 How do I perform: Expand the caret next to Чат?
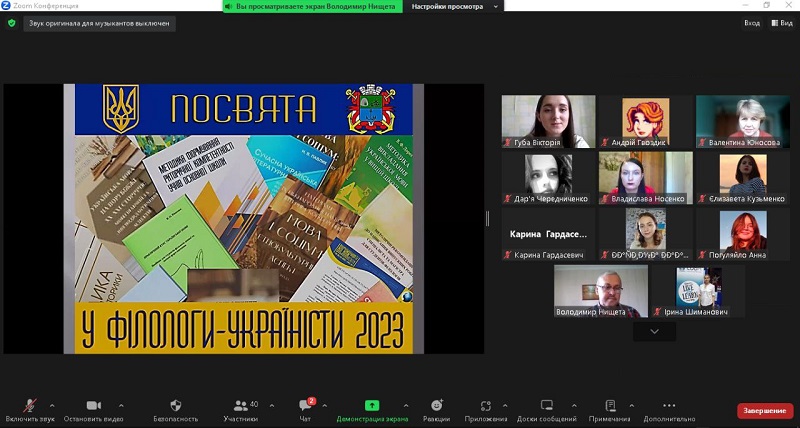pos(325,406)
